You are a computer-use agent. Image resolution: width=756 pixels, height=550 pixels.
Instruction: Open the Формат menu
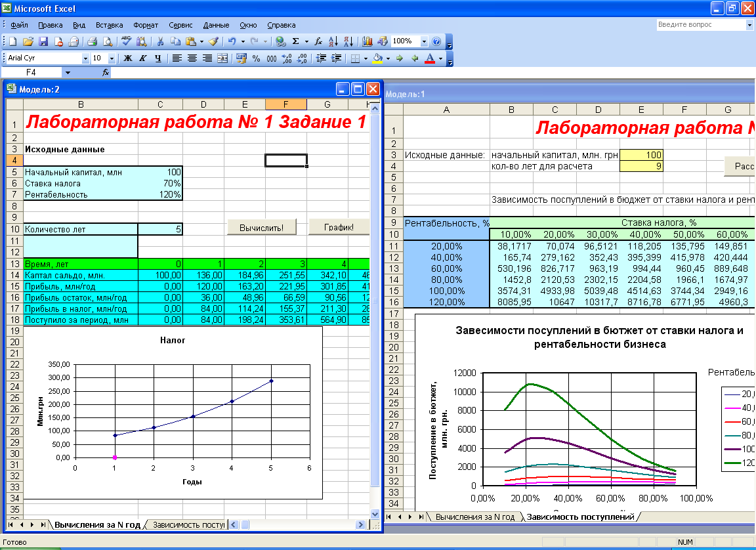click(x=145, y=25)
